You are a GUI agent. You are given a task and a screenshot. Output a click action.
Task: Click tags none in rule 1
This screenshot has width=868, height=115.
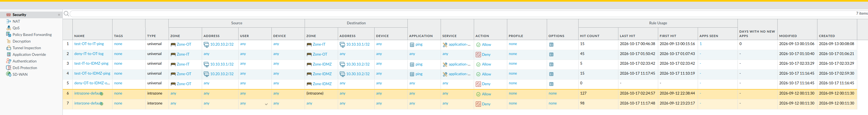click(118, 44)
